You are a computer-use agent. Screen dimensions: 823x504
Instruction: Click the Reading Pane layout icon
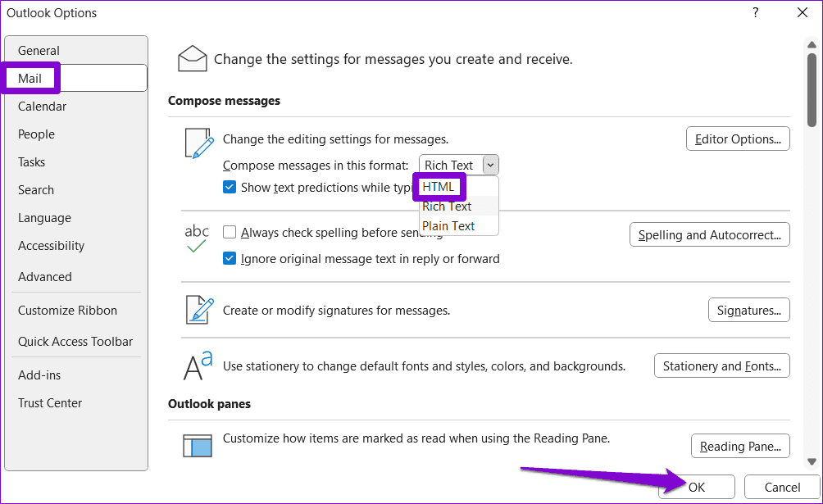tap(198, 446)
